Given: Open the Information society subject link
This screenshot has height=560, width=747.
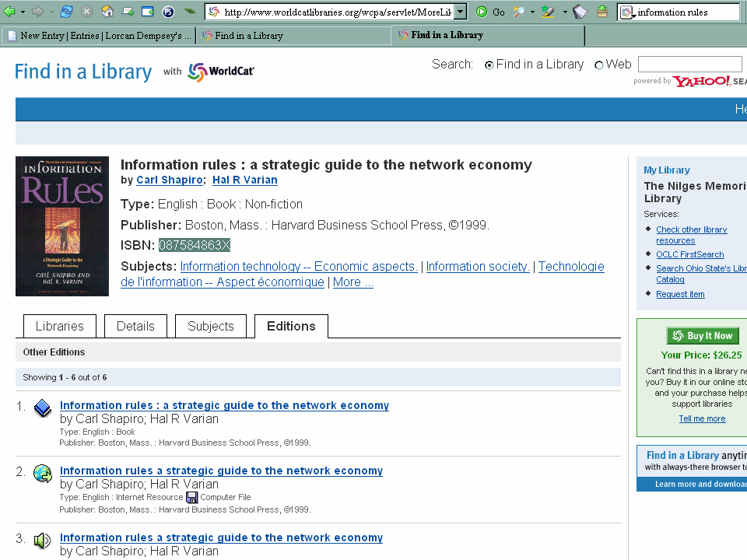Looking at the screenshot, I should point(478,267).
